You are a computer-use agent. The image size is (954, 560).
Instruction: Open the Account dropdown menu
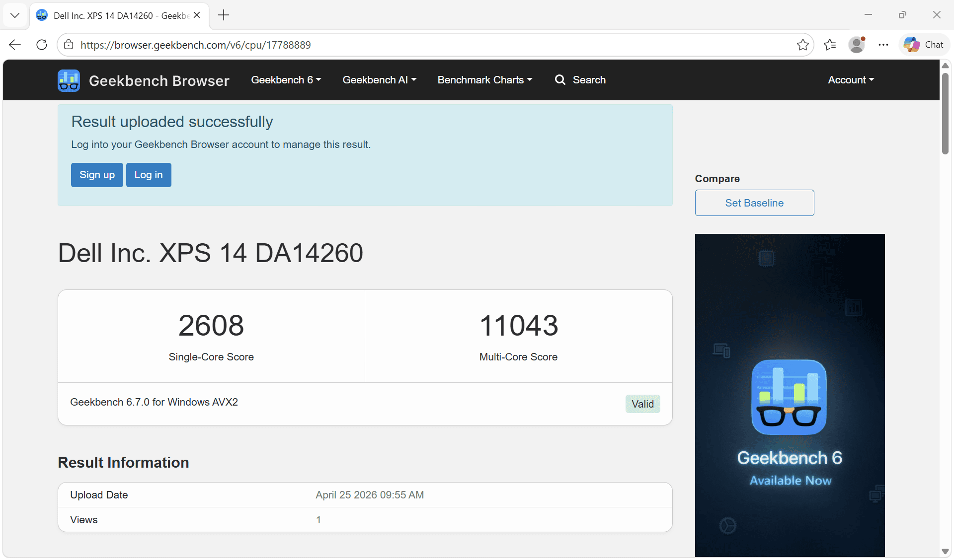click(x=851, y=80)
